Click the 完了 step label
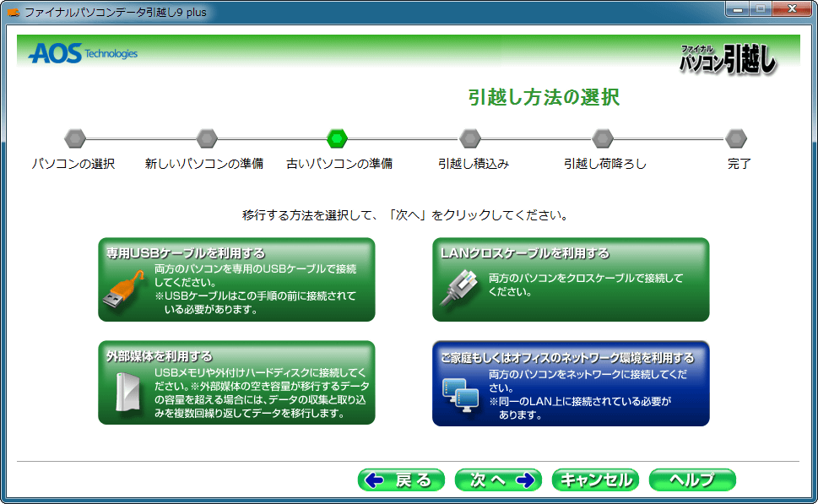 coord(739,164)
